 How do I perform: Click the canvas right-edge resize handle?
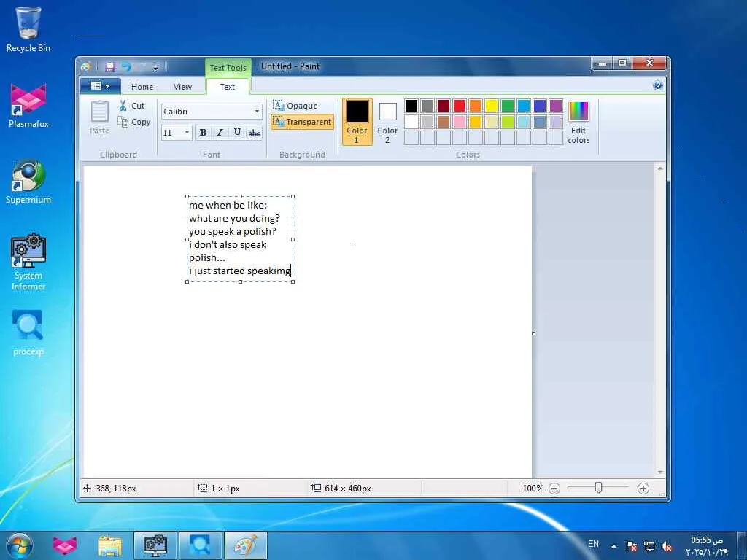point(533,333)
